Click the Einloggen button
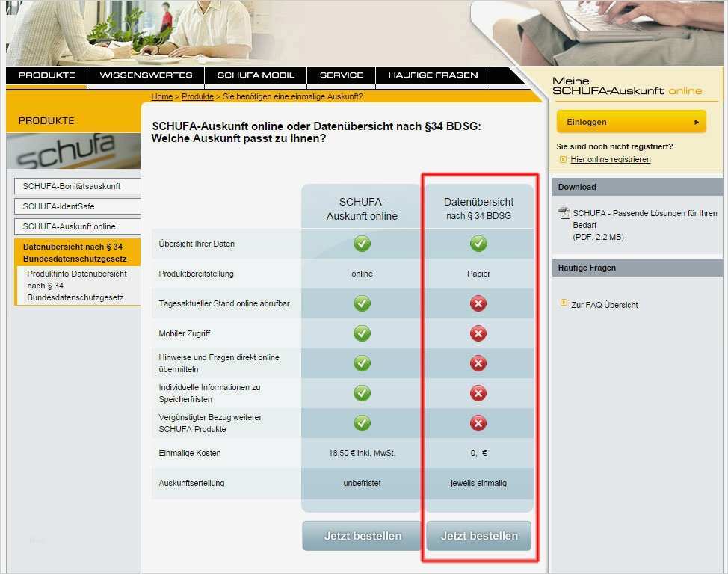The width and height of the screenshot is (728, 574). point(632,122)
